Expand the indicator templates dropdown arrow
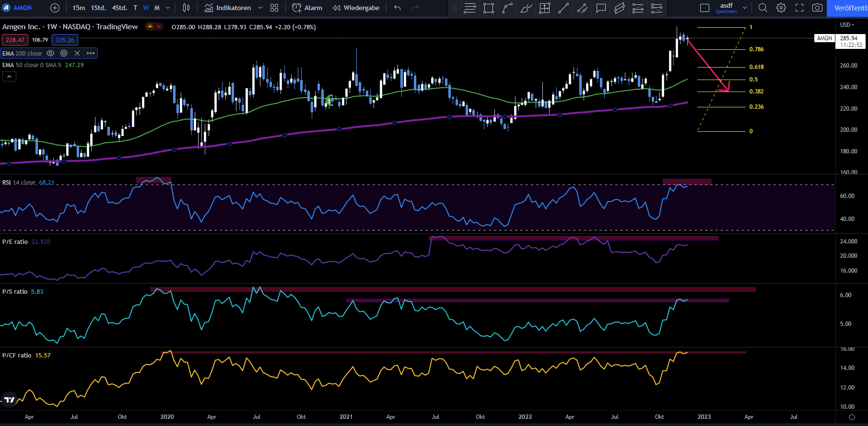The width and height of the screenshot is (868, 426). (260, 8)
